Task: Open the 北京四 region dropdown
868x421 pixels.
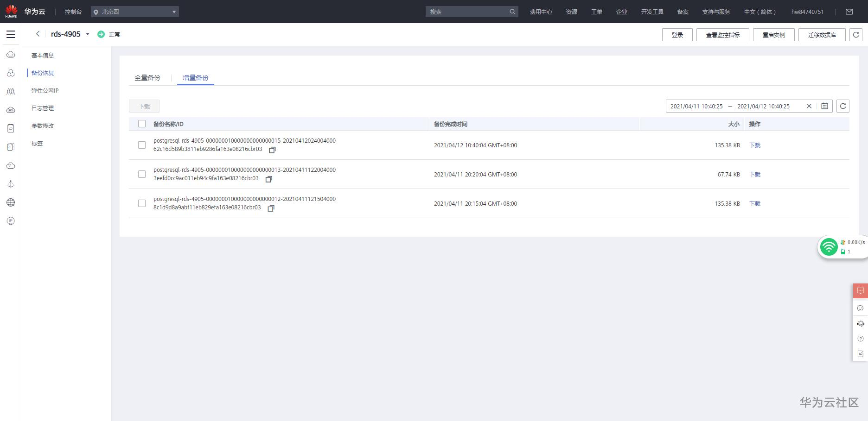Action: tap(135, 12)
